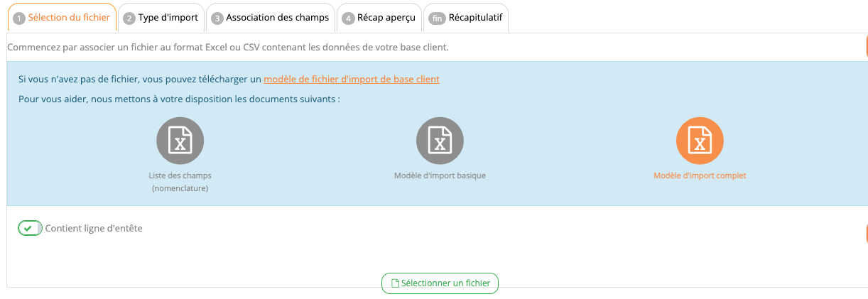Go to the Association des champs tab

point(277,18)
